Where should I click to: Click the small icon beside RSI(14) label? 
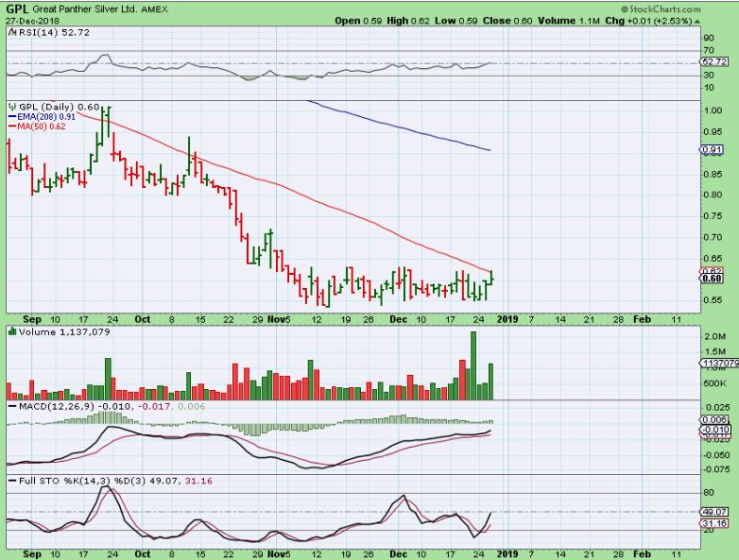[x=10, y=31]
